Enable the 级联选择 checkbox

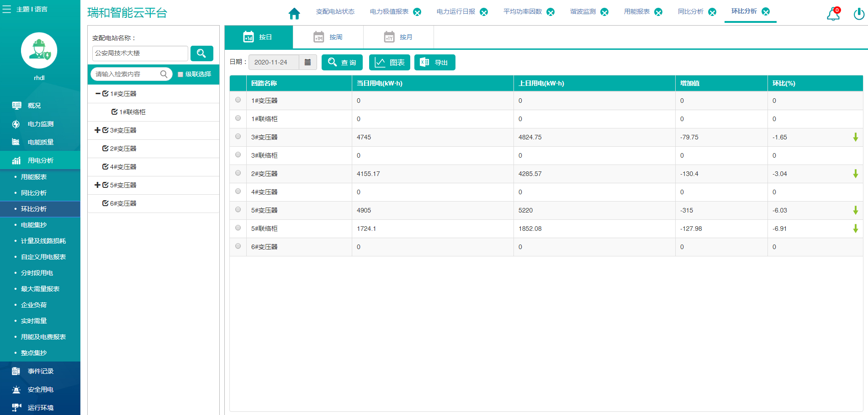click(x=180, y=74)
